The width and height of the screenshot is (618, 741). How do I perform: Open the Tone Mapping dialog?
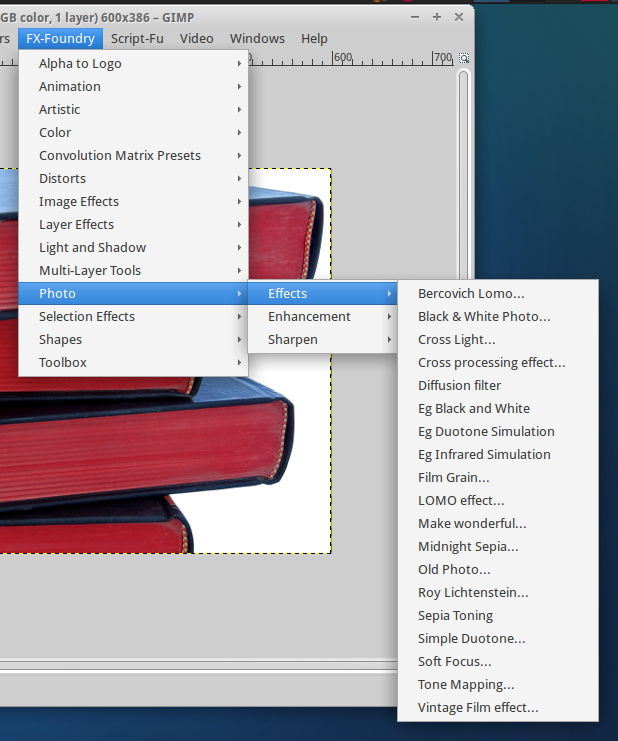[466, 684]
